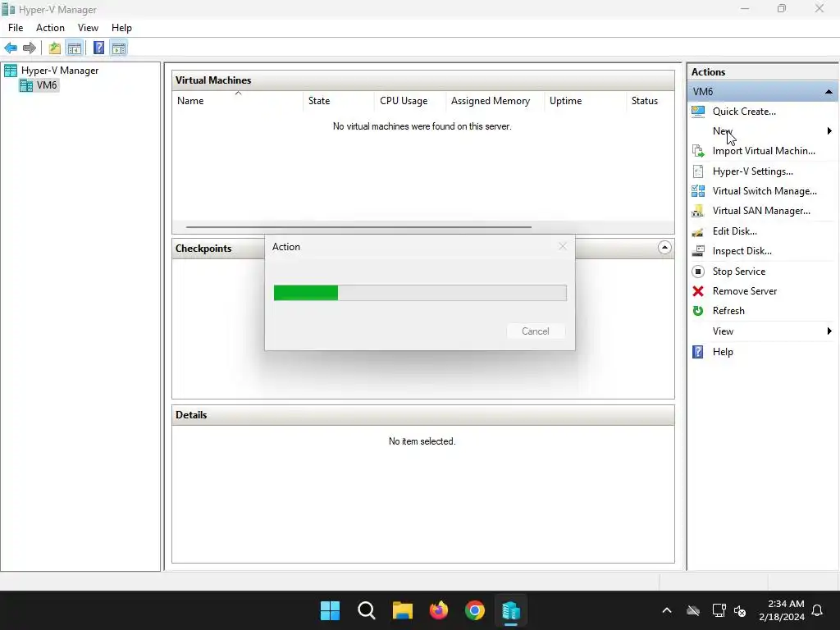Click New in the Actions pane
Image resolution: width=840 pixels, height=630 pixels.
coord(722,131)
